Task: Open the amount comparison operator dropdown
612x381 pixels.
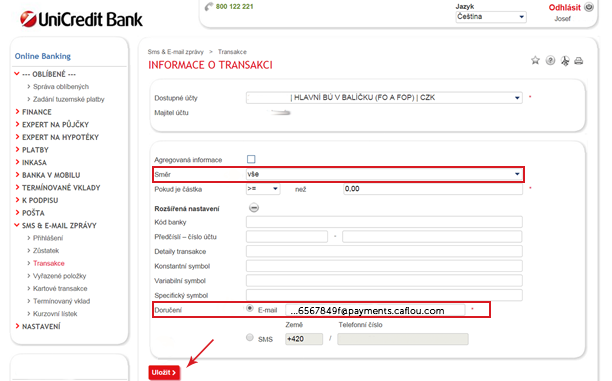Action: [263, 189]
